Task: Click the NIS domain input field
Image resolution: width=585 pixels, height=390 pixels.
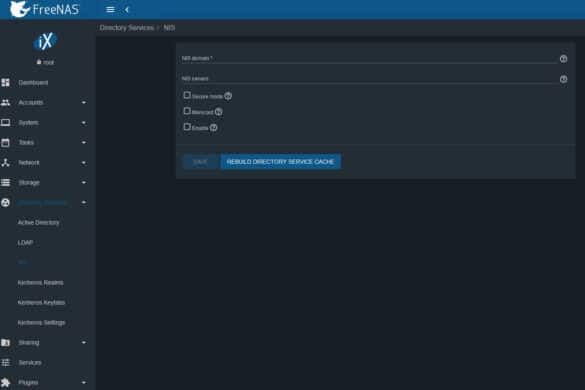Action: point(369,58)
